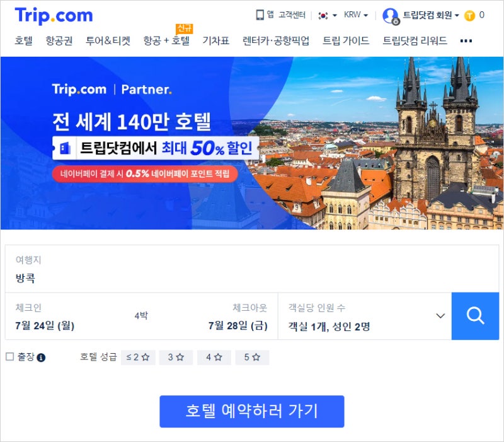
Task: Click the member profile avatar icon
Action: click(391, 15)
